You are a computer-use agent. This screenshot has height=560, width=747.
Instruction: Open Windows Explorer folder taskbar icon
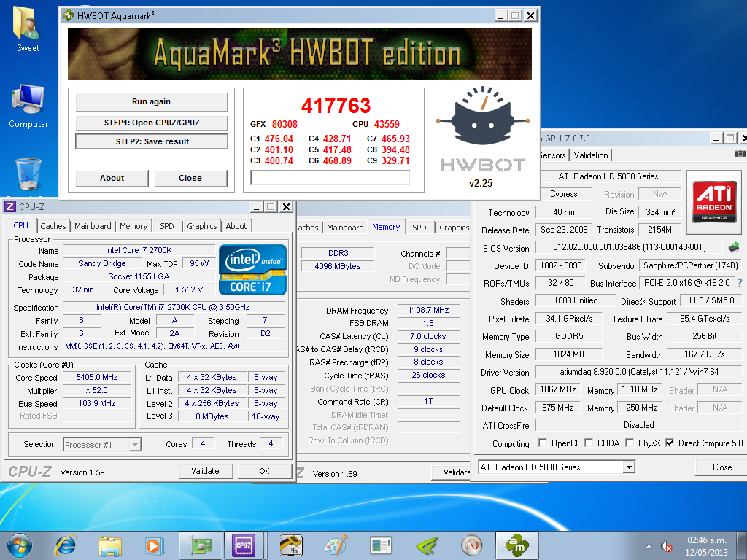tap(110, 545)
